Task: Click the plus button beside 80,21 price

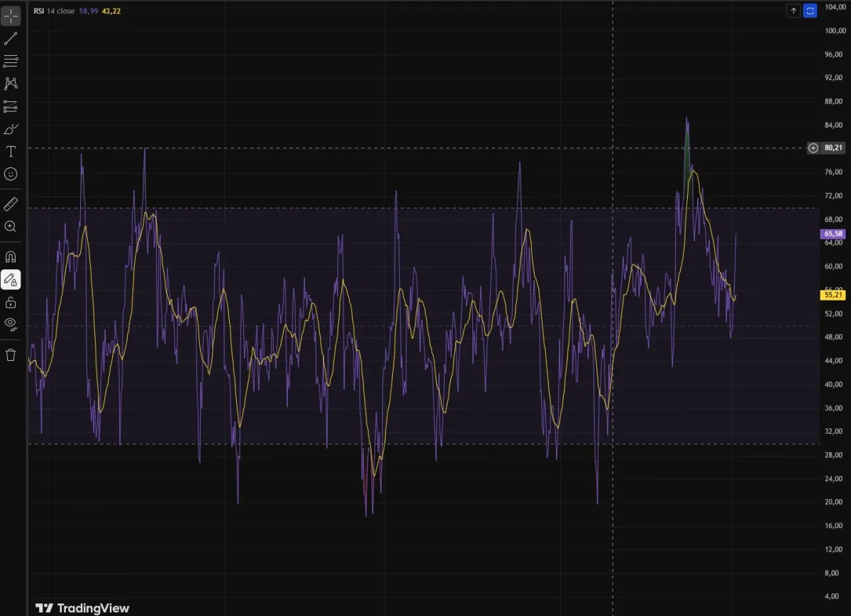Action: pyautogui.click(x=813, y=148)
